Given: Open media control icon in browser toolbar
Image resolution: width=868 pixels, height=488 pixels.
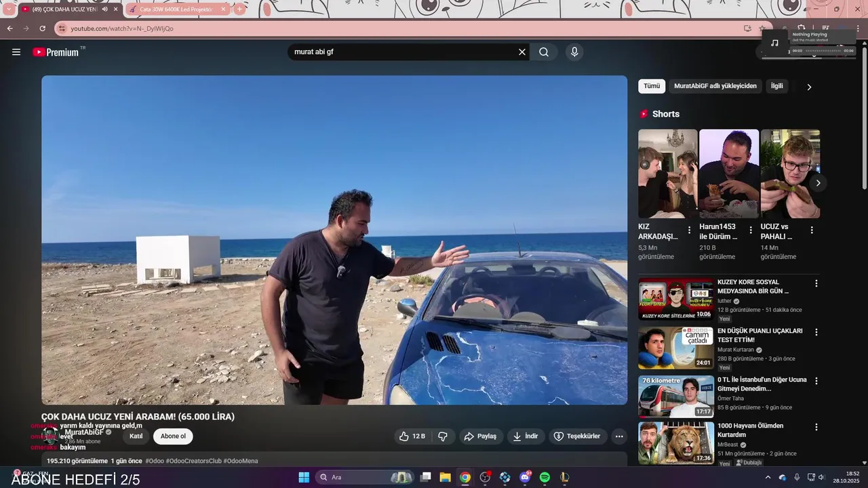Looking at the screenshot, I should pos(825,28).
